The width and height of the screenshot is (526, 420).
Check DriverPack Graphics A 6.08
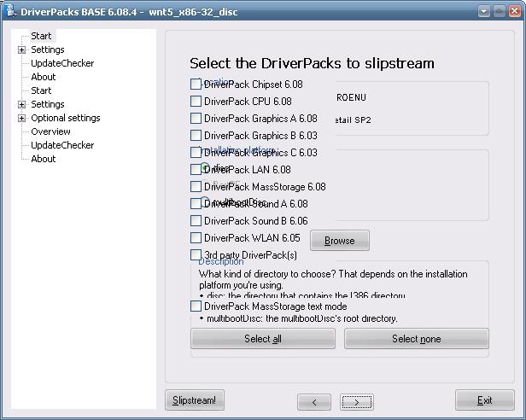pos(196,119)
